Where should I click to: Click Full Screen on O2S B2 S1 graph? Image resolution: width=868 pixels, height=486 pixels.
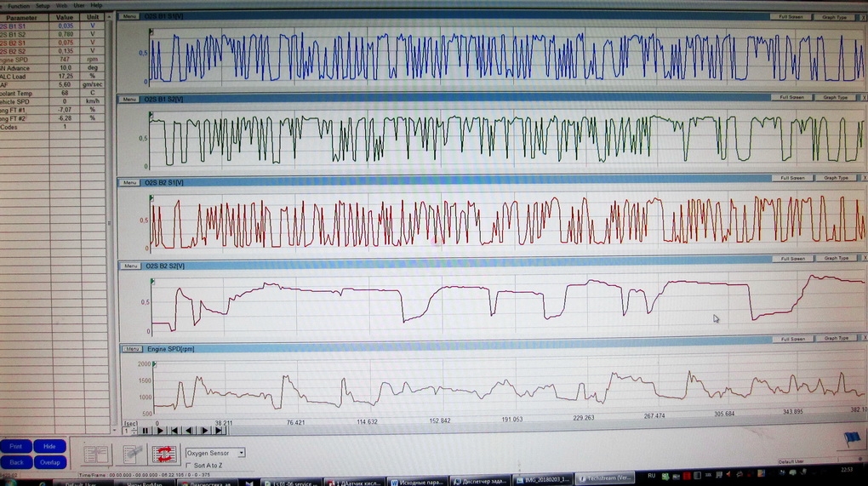(x=792, y=178)
